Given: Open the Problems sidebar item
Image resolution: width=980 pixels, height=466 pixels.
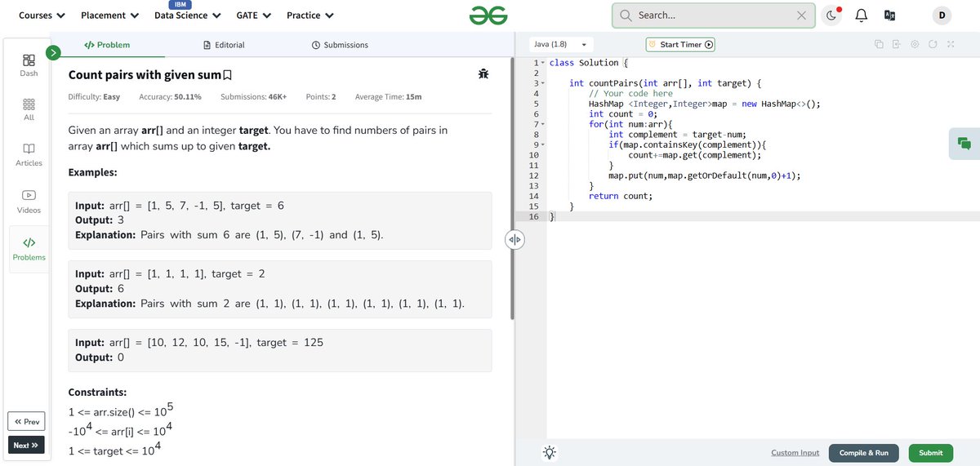Looking at the screenshot, I should [29, 249].
